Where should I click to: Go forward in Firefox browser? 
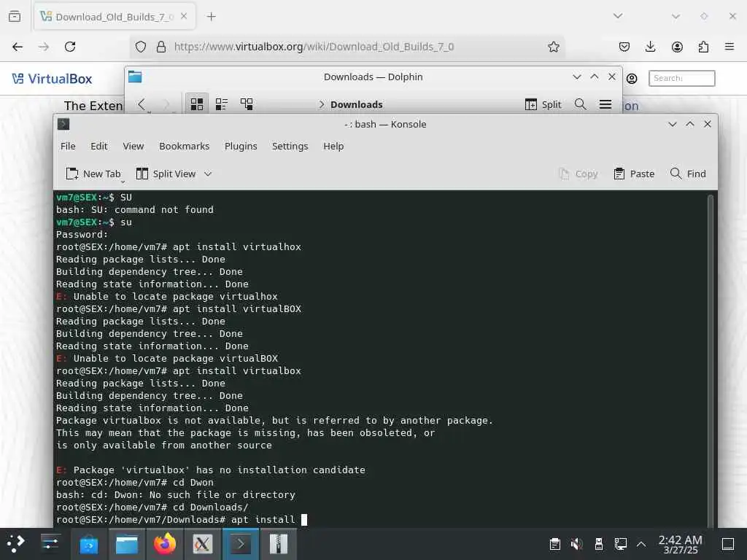(x=44, y=47)
